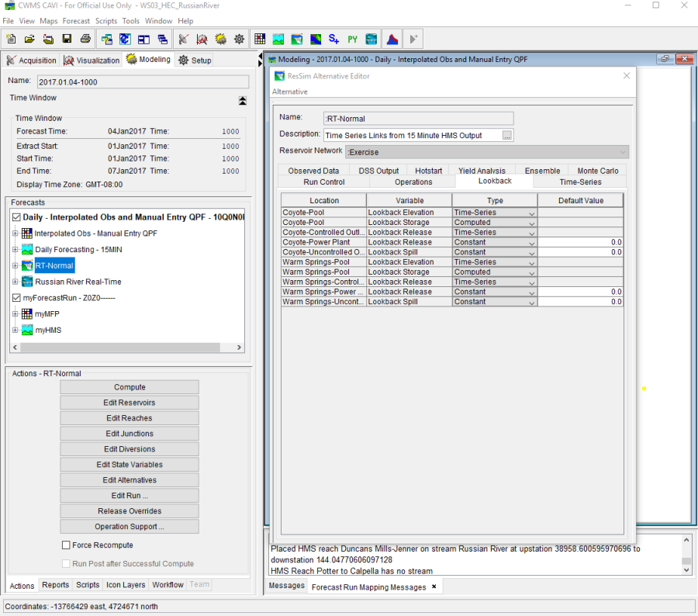This screenshot has height=616, width=698.
Task: Open the Operations tab
Action: tap(413, 182)
